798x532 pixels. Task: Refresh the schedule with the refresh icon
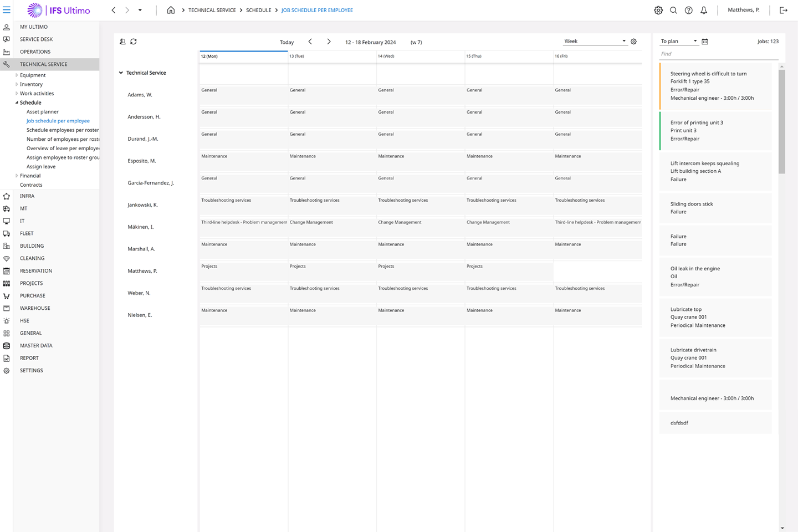click(133, 42)
